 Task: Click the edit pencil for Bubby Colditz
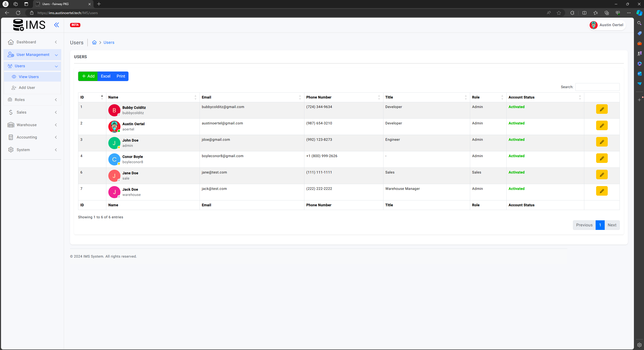click(x=601, y=109)
